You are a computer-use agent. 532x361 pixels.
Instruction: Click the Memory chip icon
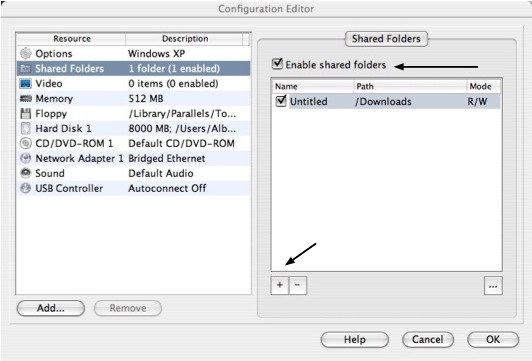(26, 98)
